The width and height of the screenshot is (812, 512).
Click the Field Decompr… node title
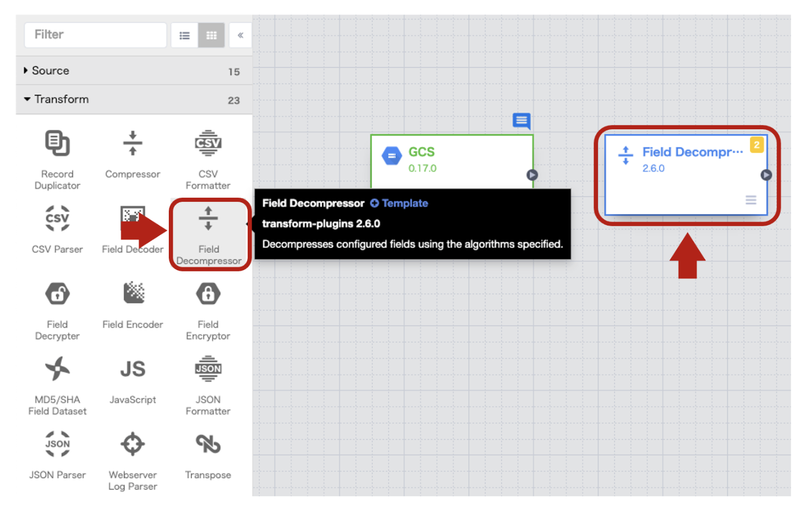pyautogui.click(x=693, y=152)
